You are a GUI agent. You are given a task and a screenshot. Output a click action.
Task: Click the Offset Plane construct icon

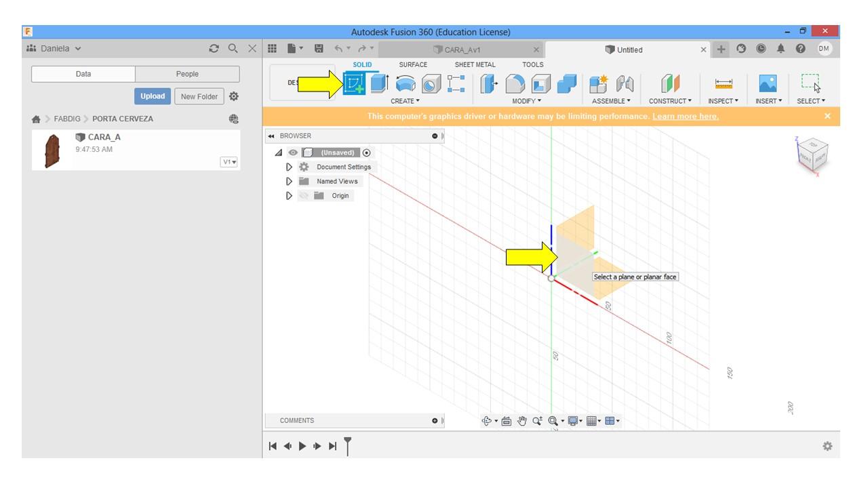pyautogui.click(x=670, y=83)
